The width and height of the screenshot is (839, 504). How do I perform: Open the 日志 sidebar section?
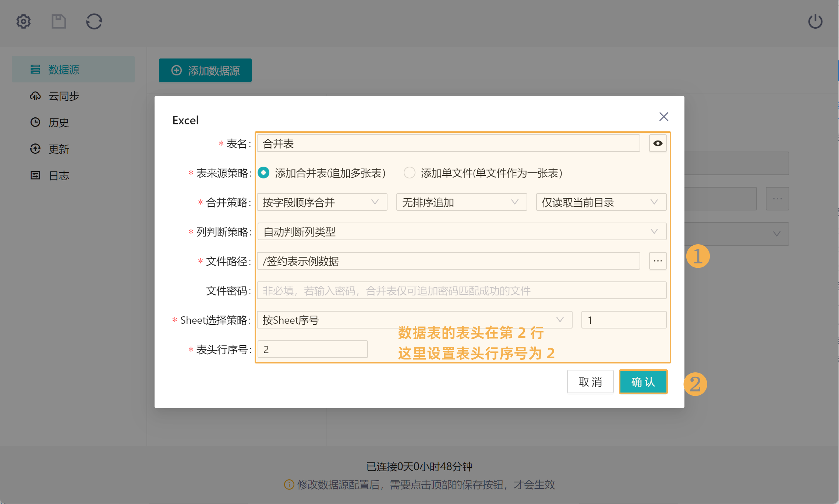tap(59, 175)
